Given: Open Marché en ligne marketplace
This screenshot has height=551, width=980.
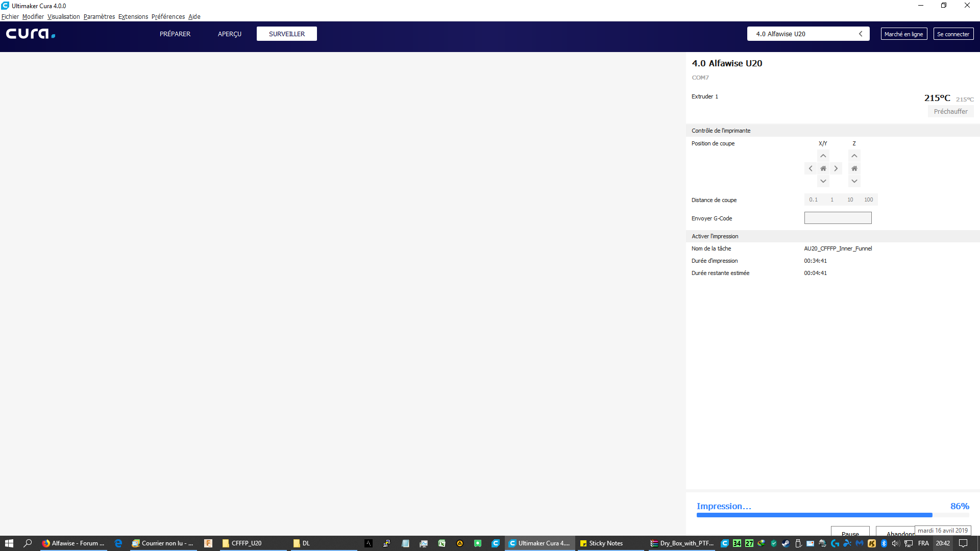Looking at the screenshot, I should coord(904,34).
